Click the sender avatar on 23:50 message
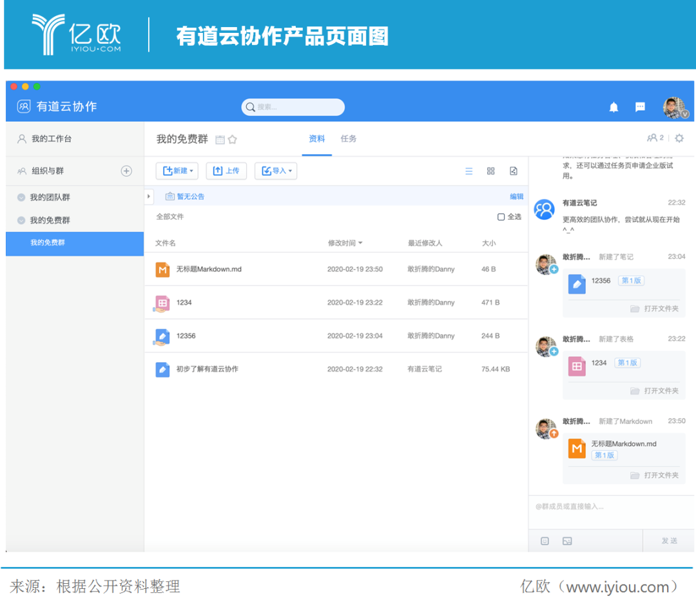696x616 pixels. [x=546, y=429]
